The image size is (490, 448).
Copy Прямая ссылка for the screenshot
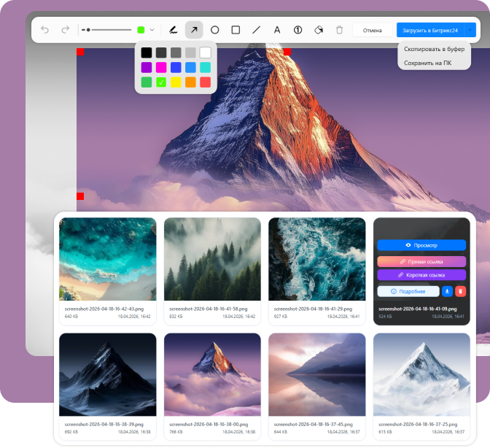[x=421, y=262]
